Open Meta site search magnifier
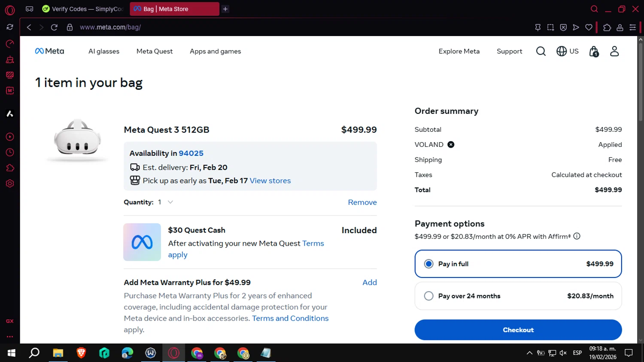Image resolution: width=644 pixels, height=362 pixels. click(x=541, y=51)
